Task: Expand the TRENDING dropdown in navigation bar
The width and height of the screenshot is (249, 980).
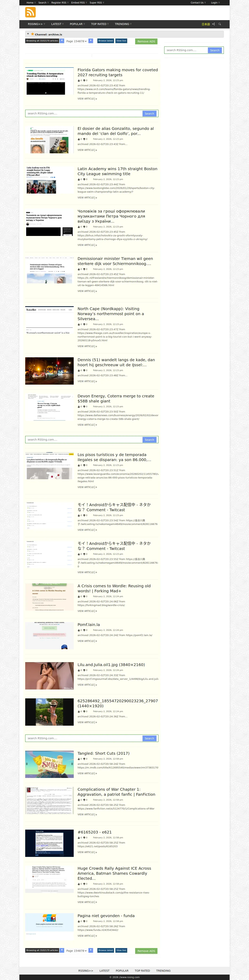Action: (x=123, y=24)
